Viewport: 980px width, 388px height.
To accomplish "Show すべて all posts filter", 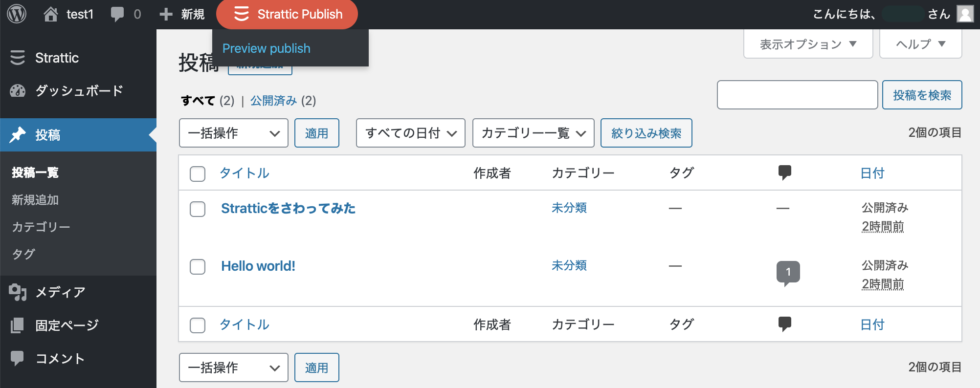I will [x=198, y=101].
